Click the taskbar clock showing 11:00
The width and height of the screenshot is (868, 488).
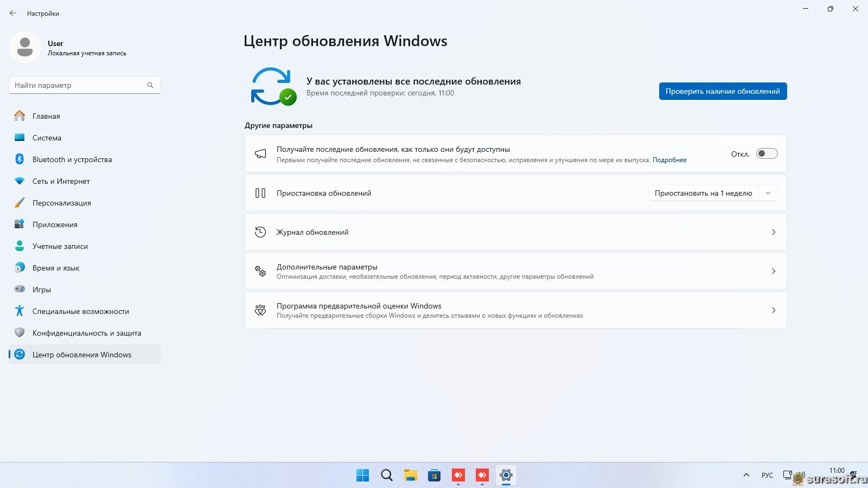click(837, 471)
